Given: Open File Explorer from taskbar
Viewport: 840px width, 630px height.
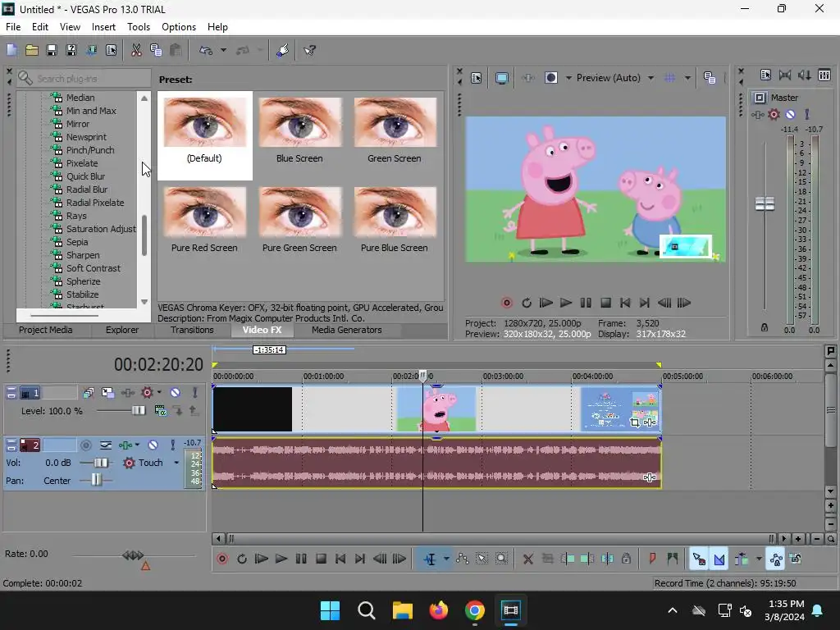Looking at the screenshot, I should pos(402,610).
